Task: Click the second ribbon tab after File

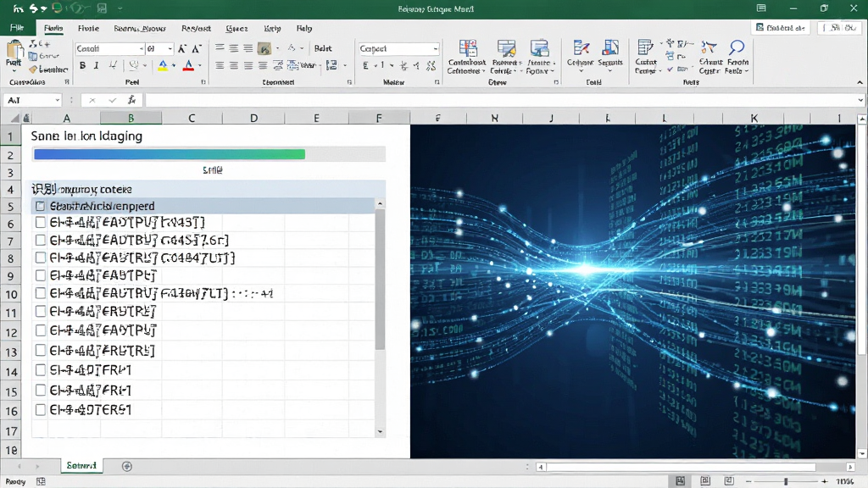Action: [x=88, y=28]
